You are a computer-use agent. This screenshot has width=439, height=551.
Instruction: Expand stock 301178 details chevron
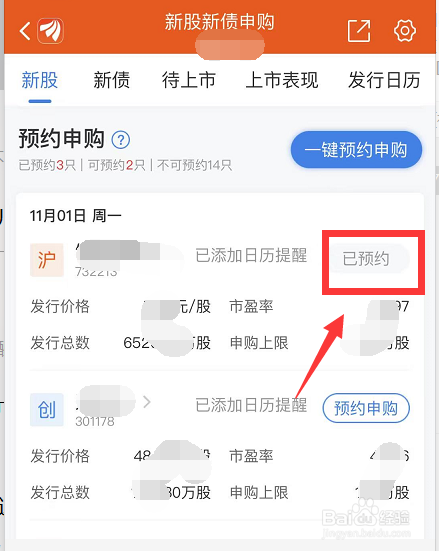click(x=147, y=402)
